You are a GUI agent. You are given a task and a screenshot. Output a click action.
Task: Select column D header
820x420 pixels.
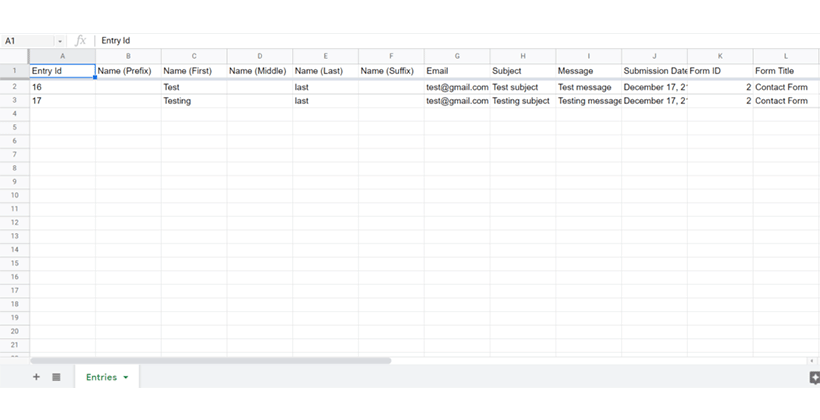tap(260, 56)
